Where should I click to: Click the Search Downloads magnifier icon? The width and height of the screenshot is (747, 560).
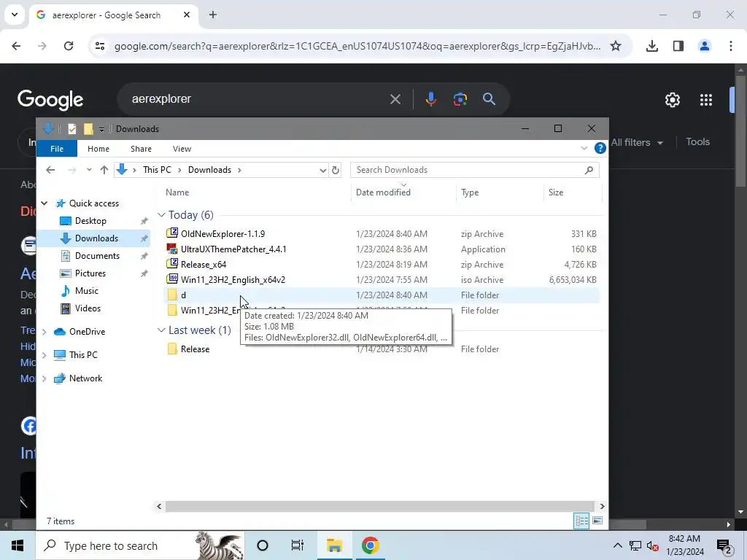pos(589,170)
